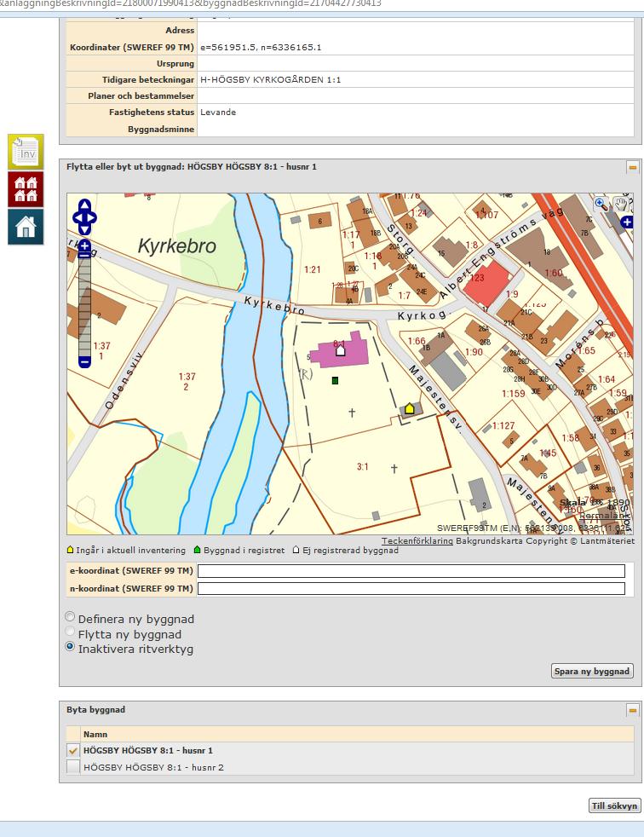The height and width of the screenshot is (837, 644).
Task: Click Till sökvyn button
Action: click(x=614, y=805)
